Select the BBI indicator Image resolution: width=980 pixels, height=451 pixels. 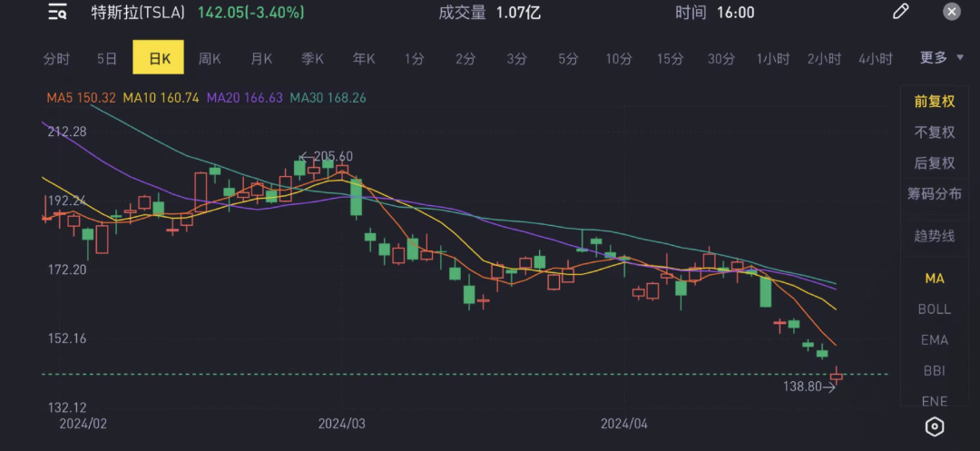pyautogui.click(x=935, y=370)
